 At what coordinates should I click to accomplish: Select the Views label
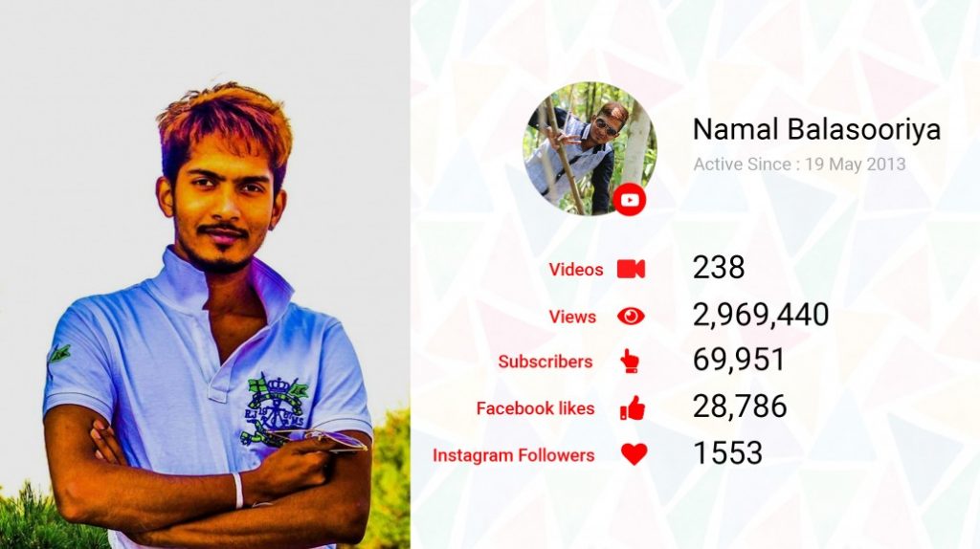click(x=572, y=317)
